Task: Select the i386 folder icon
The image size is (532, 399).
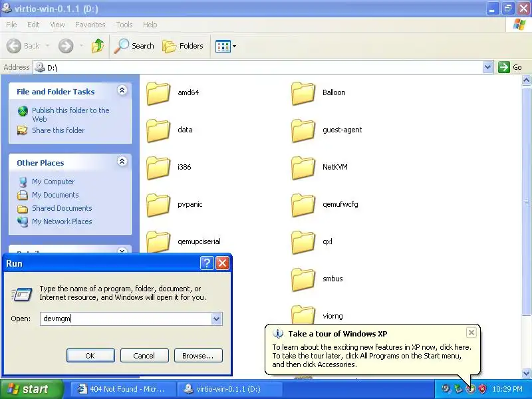Action: point(158,168)
